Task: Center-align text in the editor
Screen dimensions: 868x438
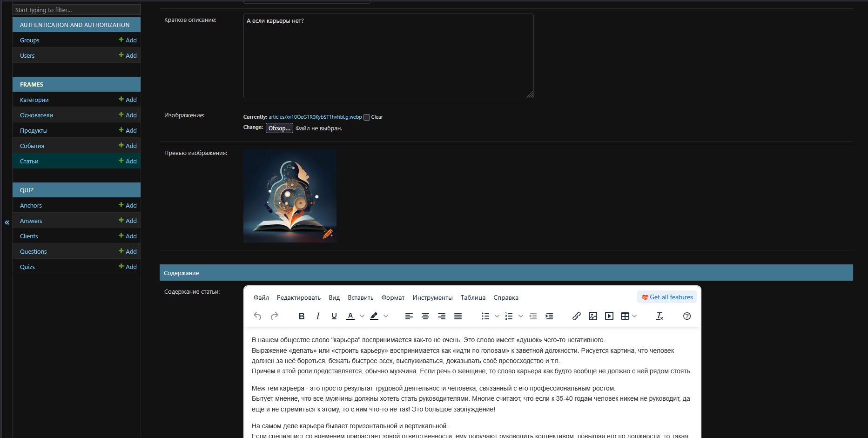Action: point(425,316)
